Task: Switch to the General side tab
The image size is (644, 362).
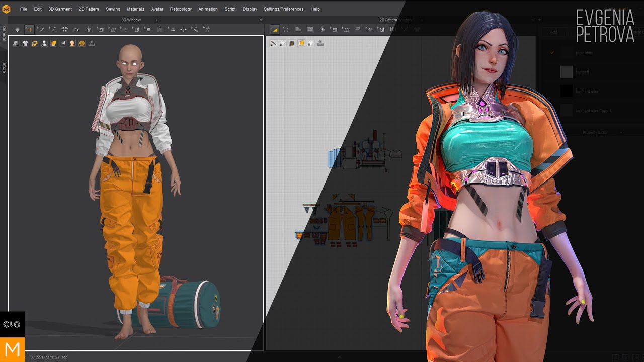Action: coord(4,34)
